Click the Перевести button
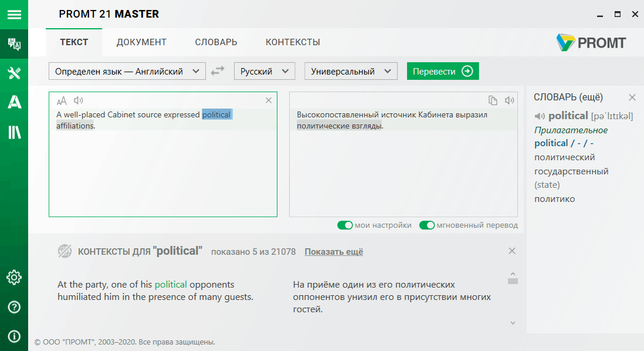The width and height of the screenshot is (644, 351). (x=443, y=71)
